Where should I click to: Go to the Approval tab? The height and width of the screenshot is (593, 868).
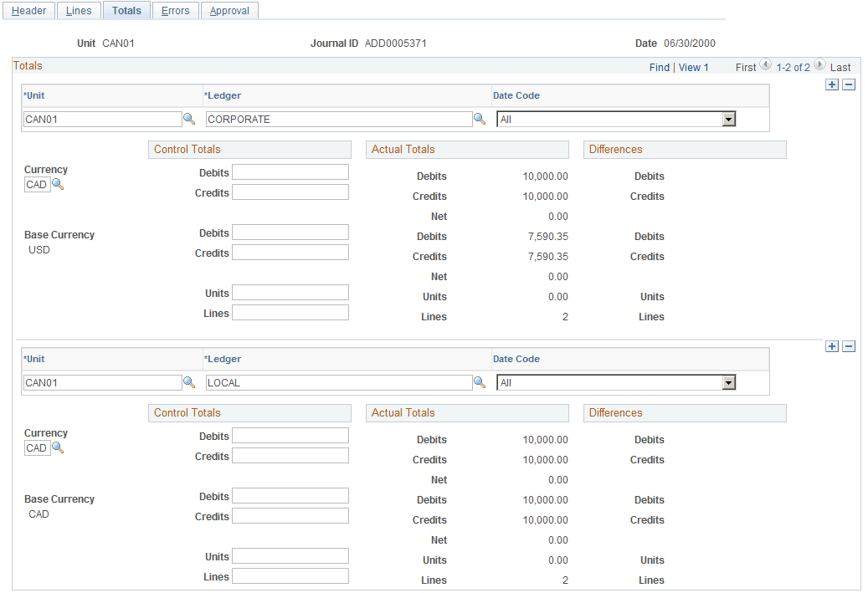pos(229,11)
